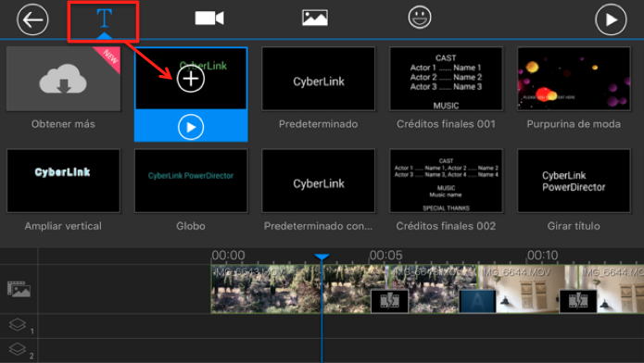644x363 pixels.
Task: Click the 00:05 timeline ruler mark
Action: pyautogui.click(x=385, y=256)
